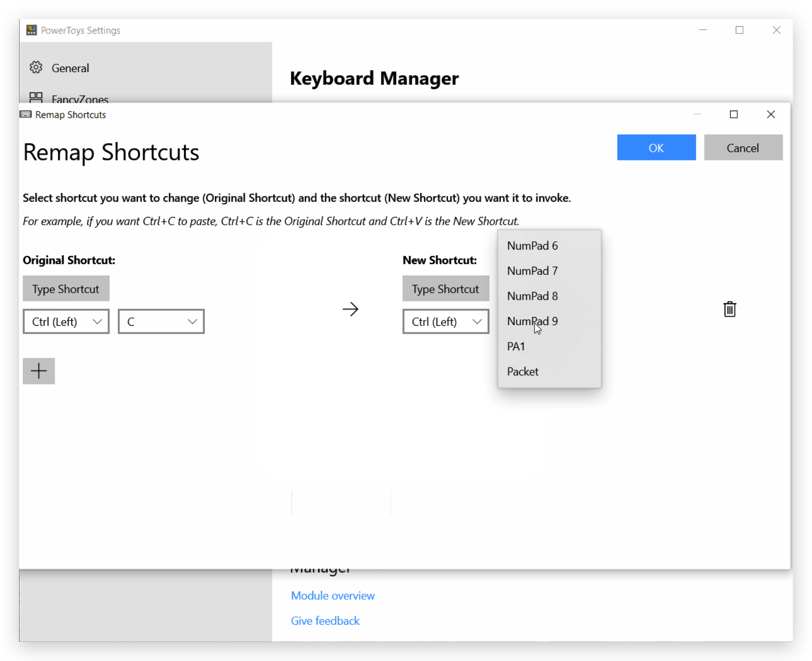The image size is (812, 661).
Task: Expand the original Ctrl (Left) modifier dropdown
Action: [66, 321]
